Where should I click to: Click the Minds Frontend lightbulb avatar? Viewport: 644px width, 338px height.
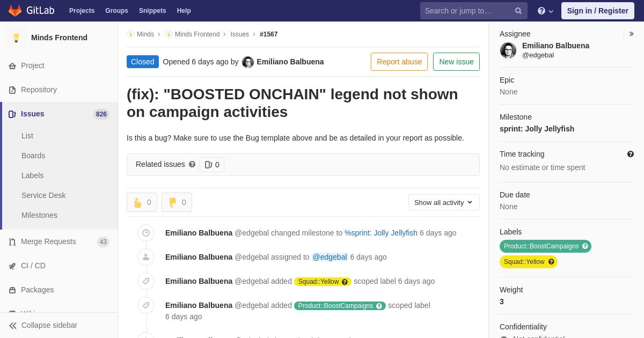(x=16, y=38)
